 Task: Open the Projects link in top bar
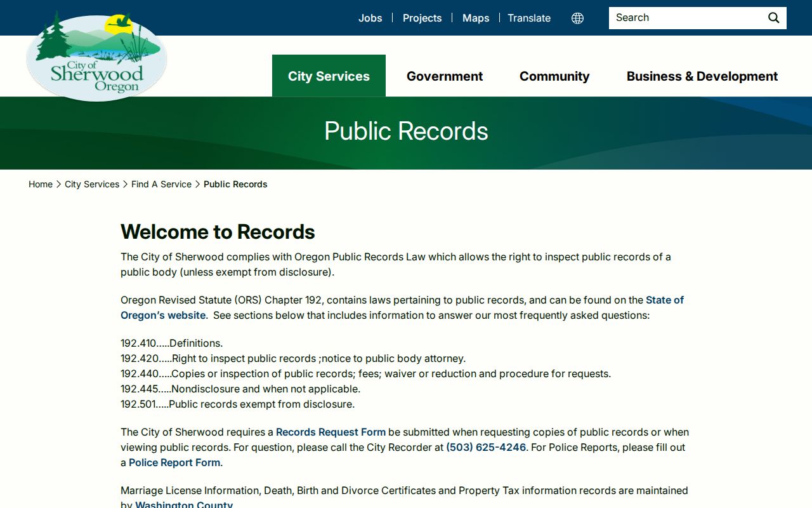coord(422,18)
